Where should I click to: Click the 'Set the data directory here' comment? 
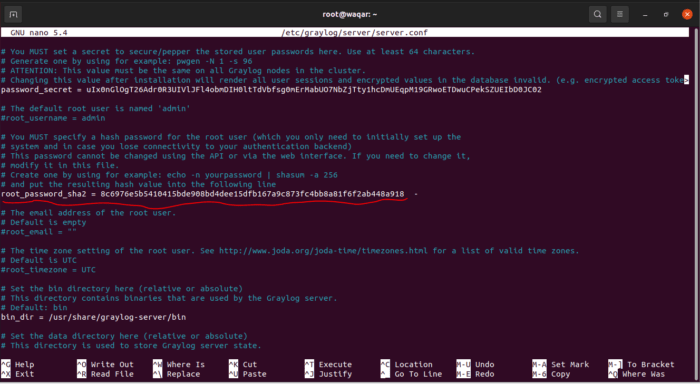click(x=124, y=336)
